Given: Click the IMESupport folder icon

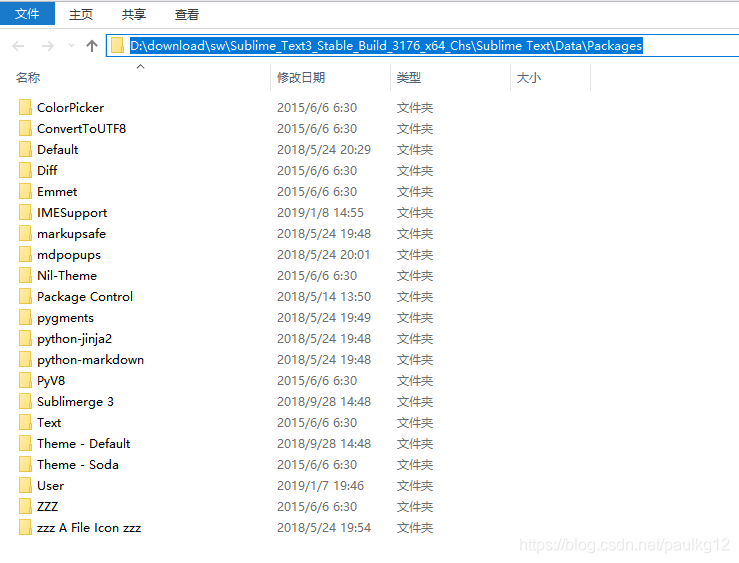Looking at the screenshot, I should click(x=25, y=212).
